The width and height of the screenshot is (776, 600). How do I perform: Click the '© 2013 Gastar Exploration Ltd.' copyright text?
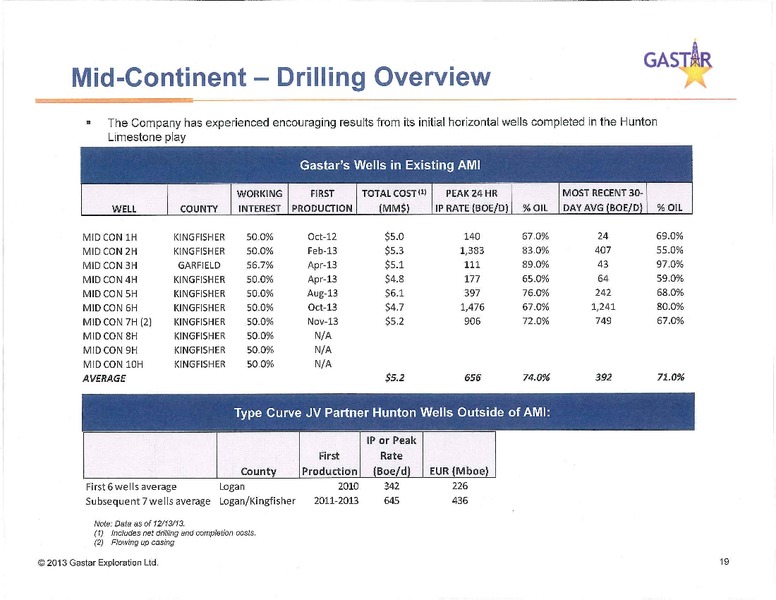point(98,562)
